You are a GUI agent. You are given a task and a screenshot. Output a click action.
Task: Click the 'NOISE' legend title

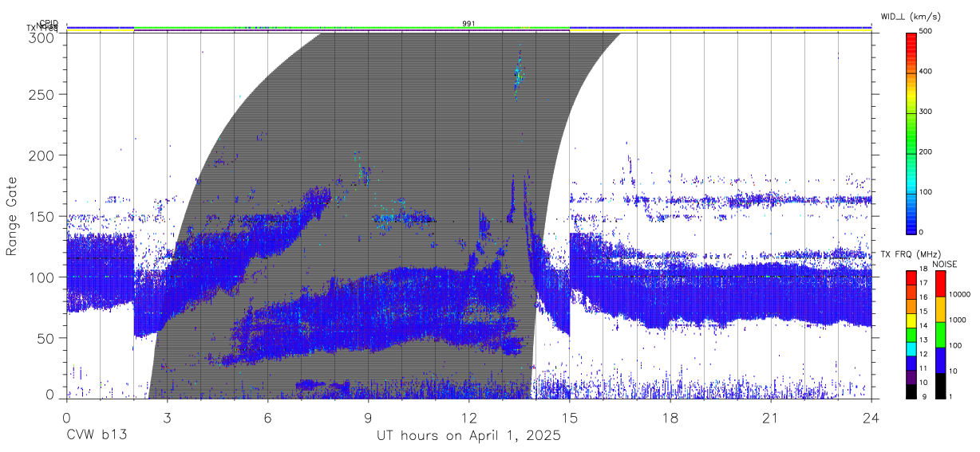tap(945, 264)
